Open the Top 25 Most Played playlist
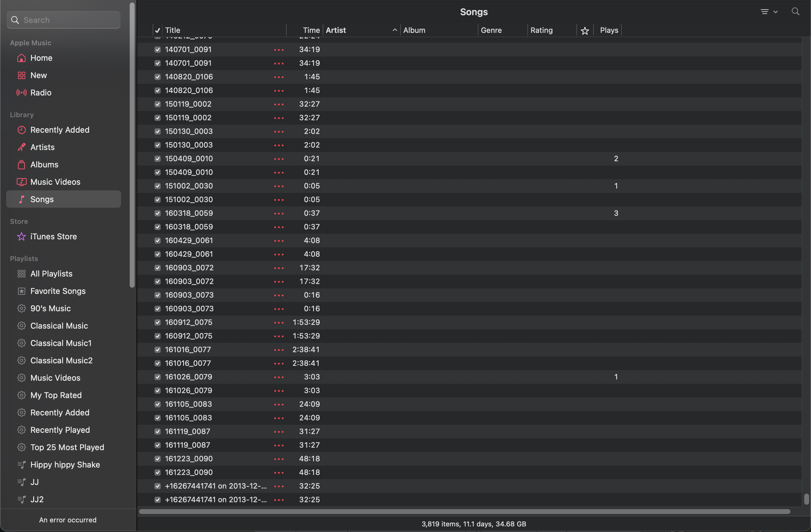This screenshot has width=811, height=532. [67, 447]
